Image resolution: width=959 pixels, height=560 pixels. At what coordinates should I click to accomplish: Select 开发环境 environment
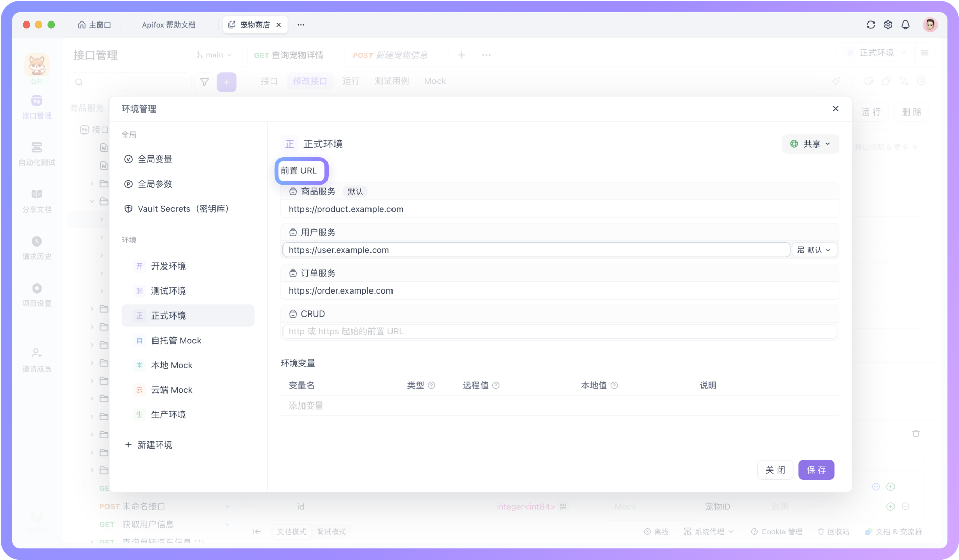tap(188, 266)
